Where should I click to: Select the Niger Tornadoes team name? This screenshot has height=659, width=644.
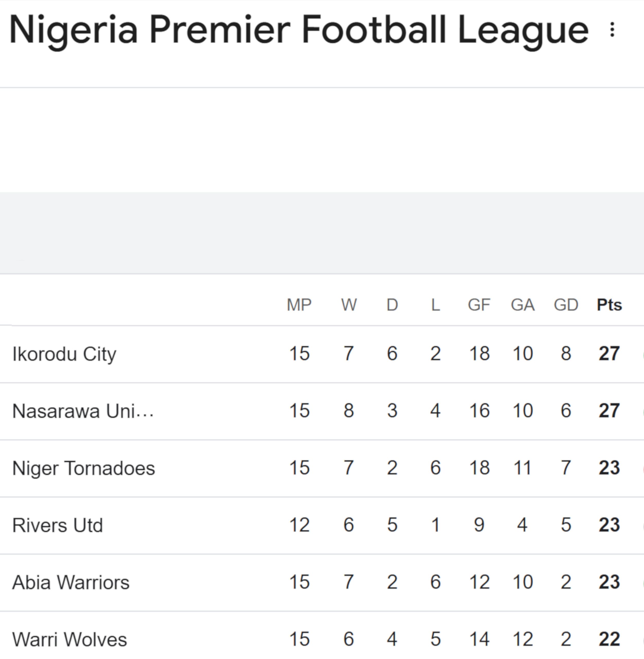pos(84,468)
